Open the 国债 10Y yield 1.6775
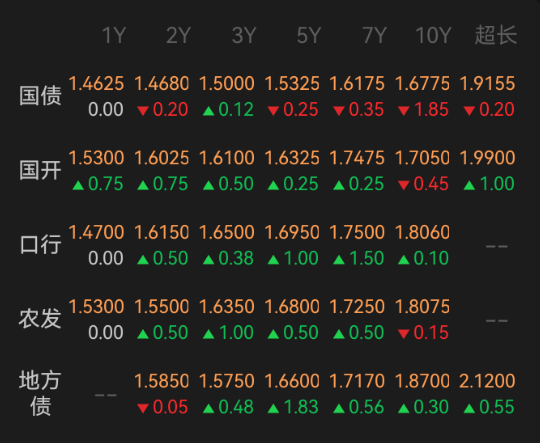 [x=422, y=84]
